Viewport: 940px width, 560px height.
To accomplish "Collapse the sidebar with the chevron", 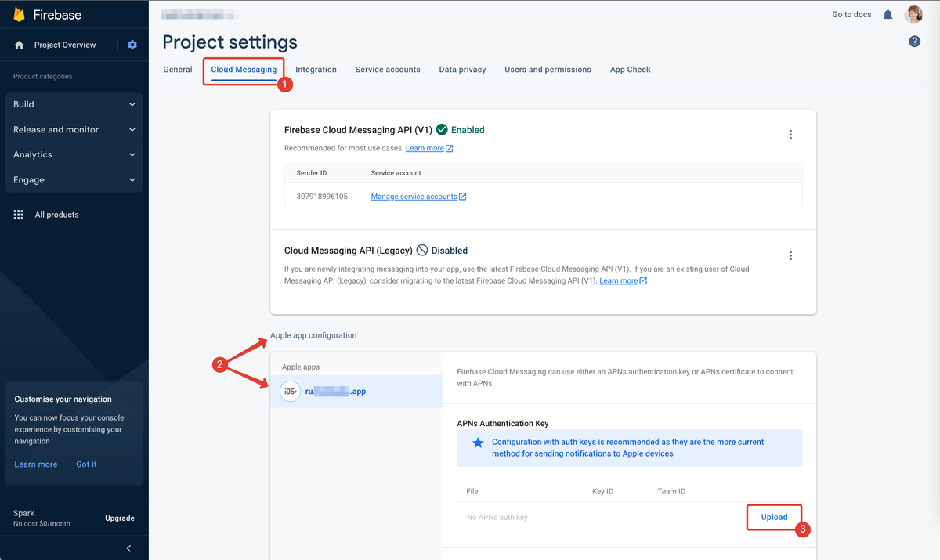I will pyautogui.click(x=129, y=548).
